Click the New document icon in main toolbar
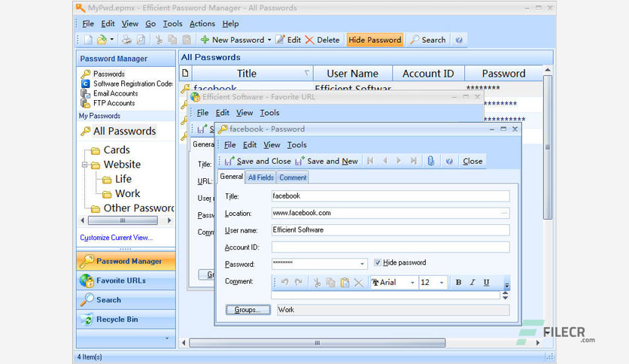 point(88,40)
